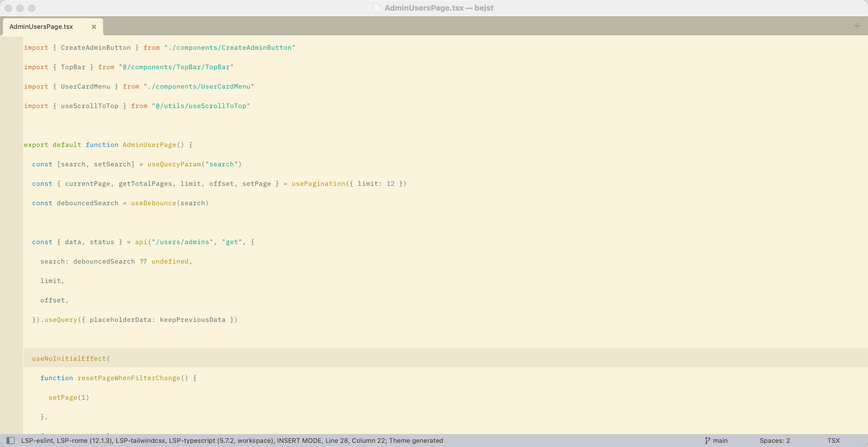
Task: Click the import keyword on the TopBar line
Action: tap(36, 67)
